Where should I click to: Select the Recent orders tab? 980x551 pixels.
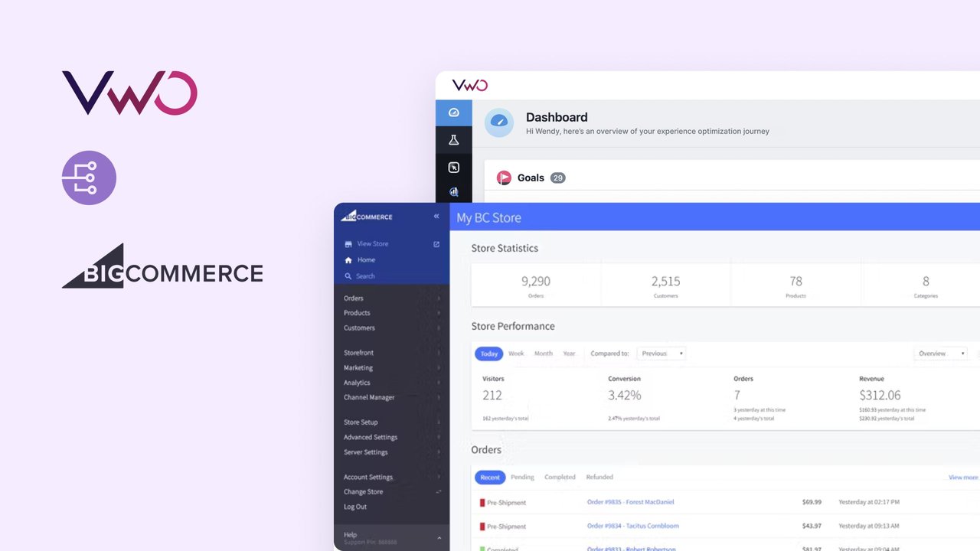(x=490, y=478)
